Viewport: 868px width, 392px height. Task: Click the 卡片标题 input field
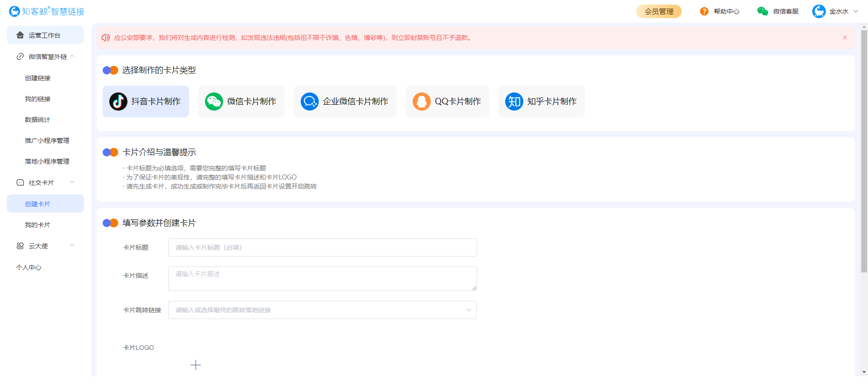click(322, 247)
